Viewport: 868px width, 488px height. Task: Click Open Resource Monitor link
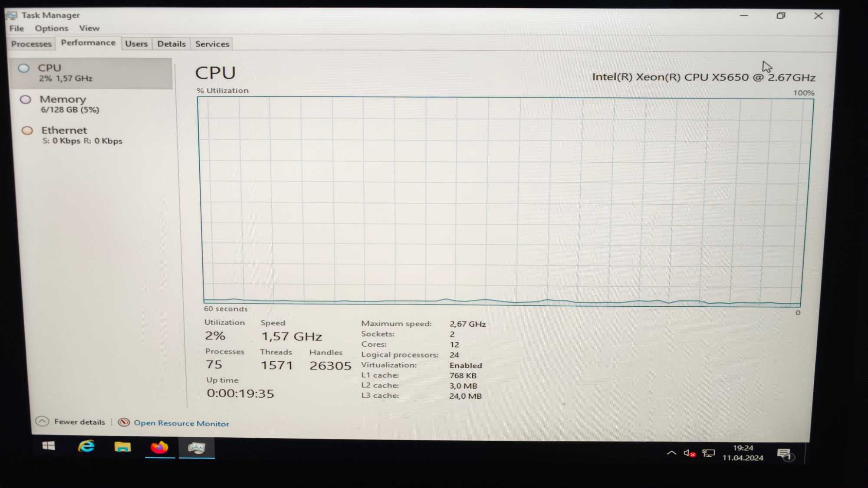[x=181, y=423]
